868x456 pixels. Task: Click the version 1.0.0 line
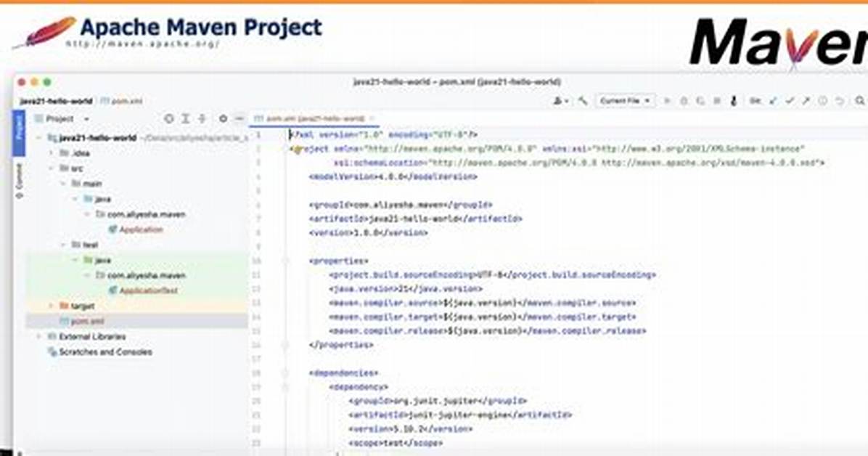[367, 233]
